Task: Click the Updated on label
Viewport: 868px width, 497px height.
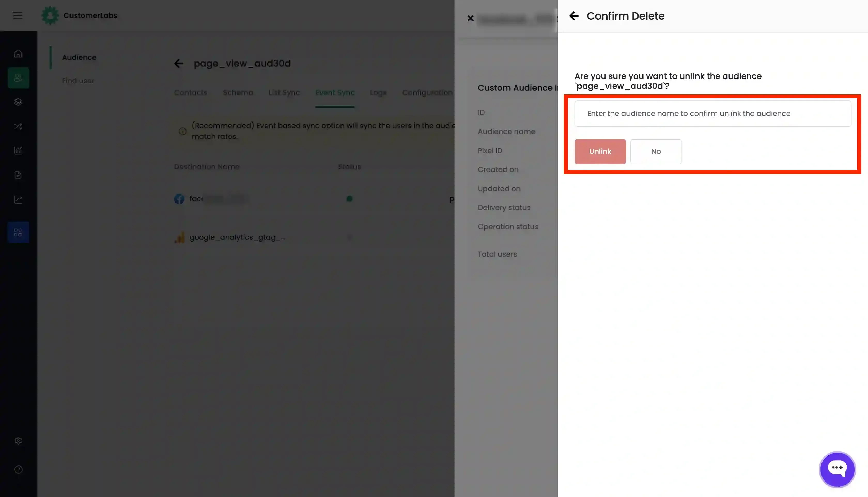Action: [499, 189]
